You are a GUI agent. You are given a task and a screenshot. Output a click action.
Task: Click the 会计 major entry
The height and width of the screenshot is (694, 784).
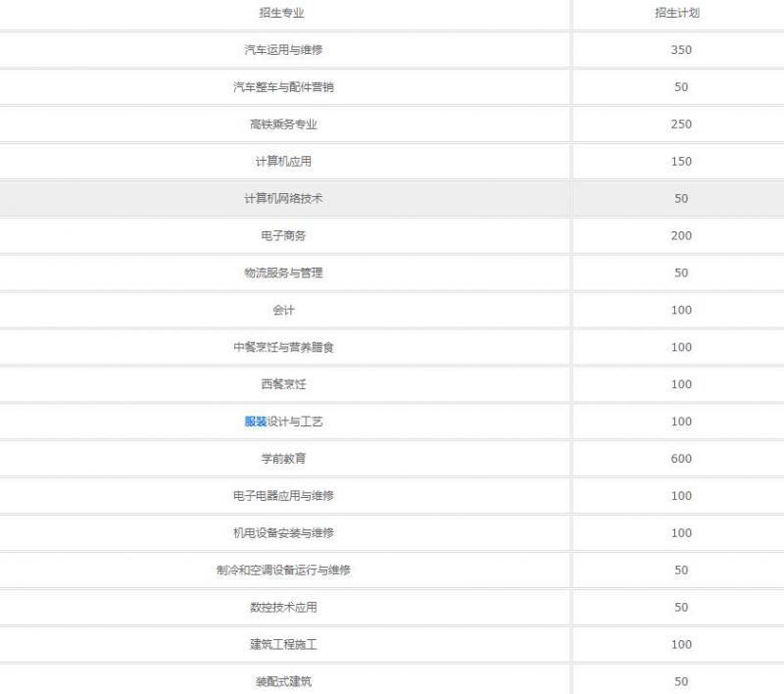click(282, 311)
